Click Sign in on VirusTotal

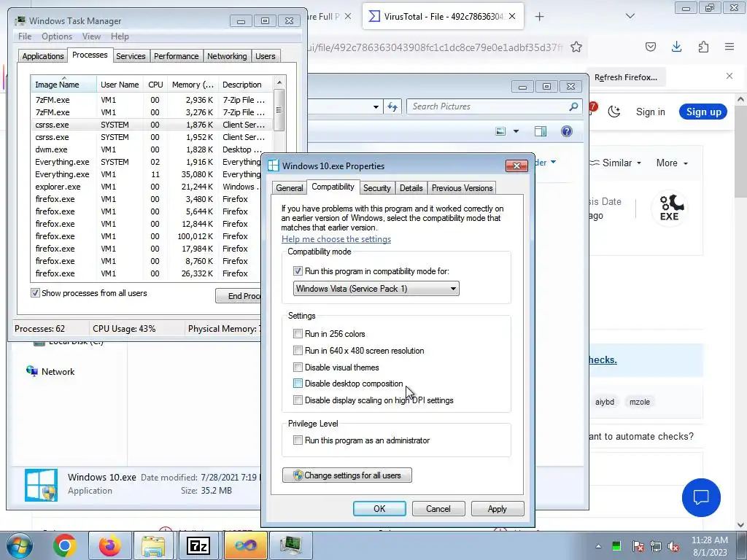point(650,112)
